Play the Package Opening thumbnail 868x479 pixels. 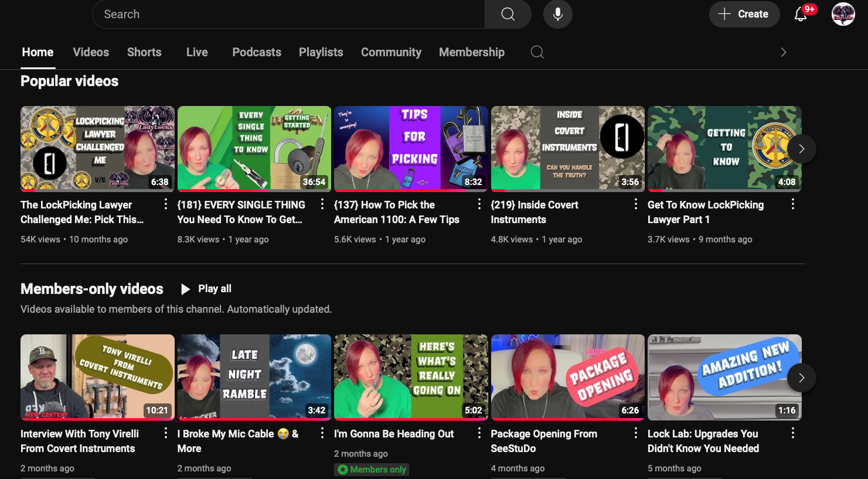pos(568,377)
